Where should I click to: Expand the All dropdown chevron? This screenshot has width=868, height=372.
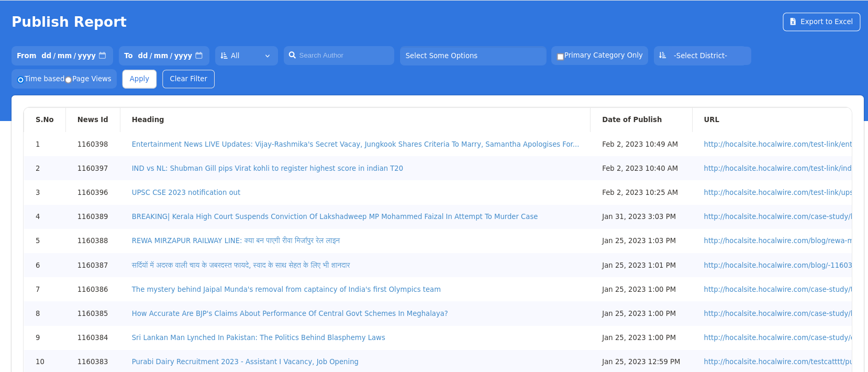pyautogui.click(x=268, y=56)
